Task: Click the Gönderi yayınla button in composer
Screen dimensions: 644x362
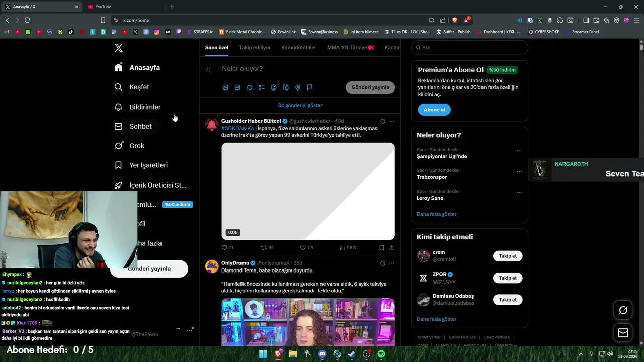Action: 370,87
